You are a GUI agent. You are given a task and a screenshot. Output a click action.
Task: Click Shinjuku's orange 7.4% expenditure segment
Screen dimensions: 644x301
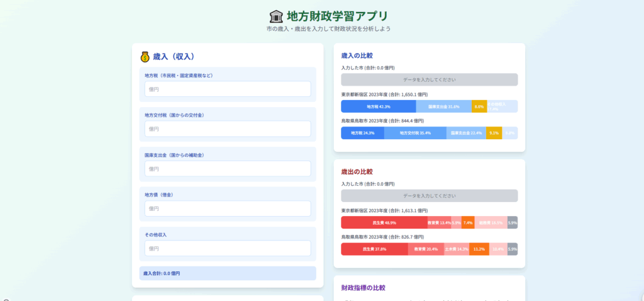click(468, 222)
